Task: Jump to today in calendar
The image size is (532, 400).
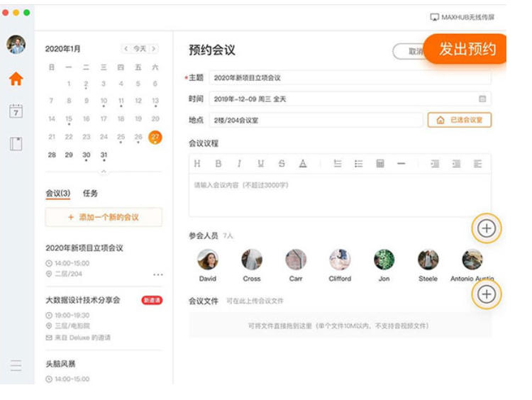Action: tap(140, 48)
